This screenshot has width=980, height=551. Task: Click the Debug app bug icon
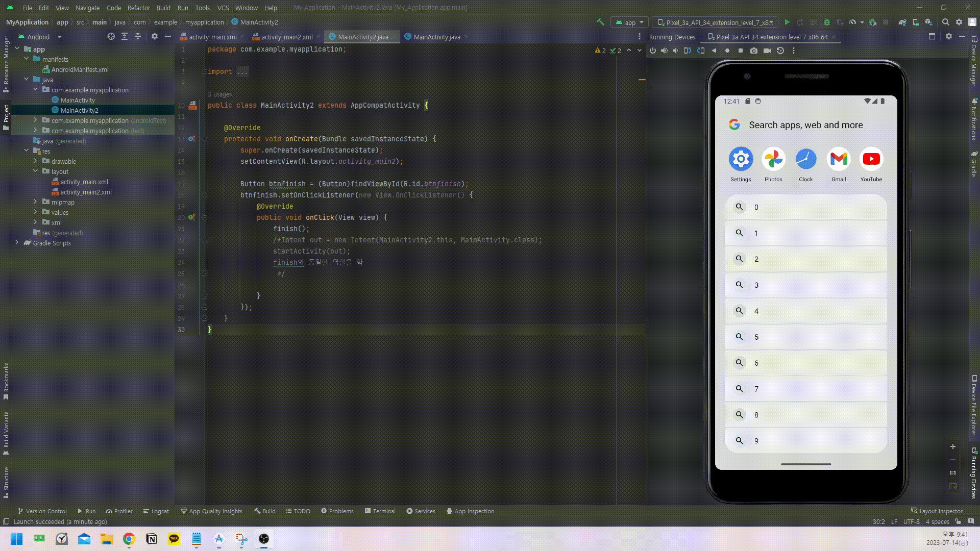pos(827,22)
